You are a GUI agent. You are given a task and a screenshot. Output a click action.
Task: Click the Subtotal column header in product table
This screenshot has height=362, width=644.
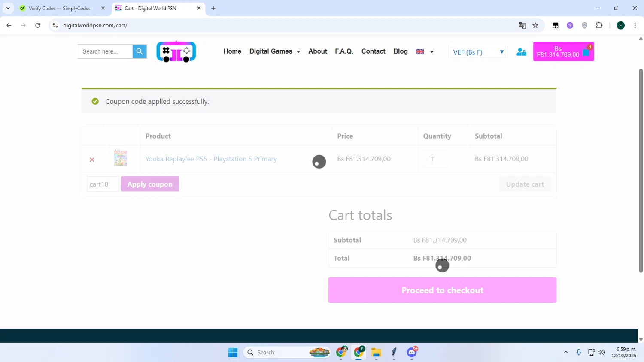point(488,136)
